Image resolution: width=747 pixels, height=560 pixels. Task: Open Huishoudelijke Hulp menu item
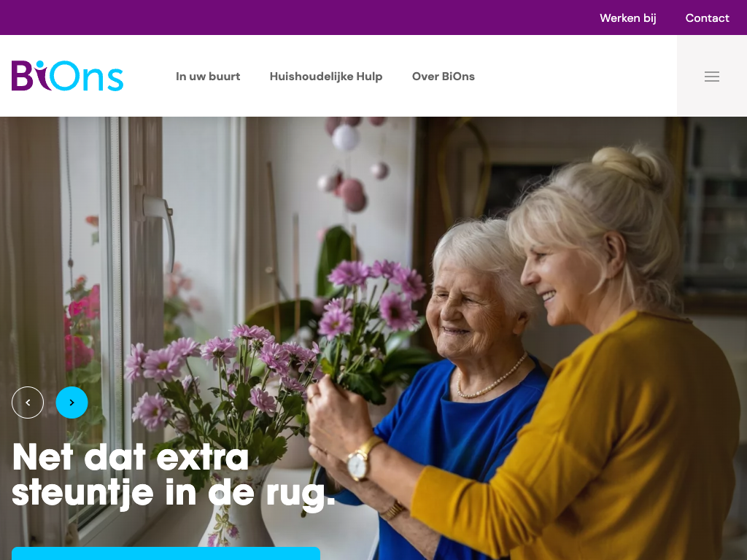click(326, 77)
